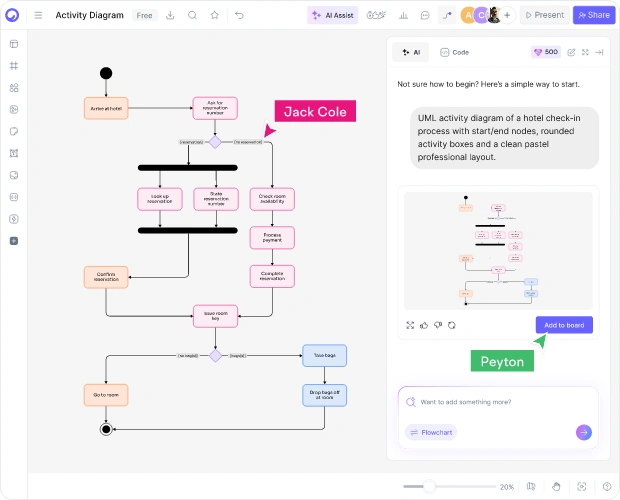Adjust the zoom slider handle
Screen dimensions: 620x500
tap(429, 487)
